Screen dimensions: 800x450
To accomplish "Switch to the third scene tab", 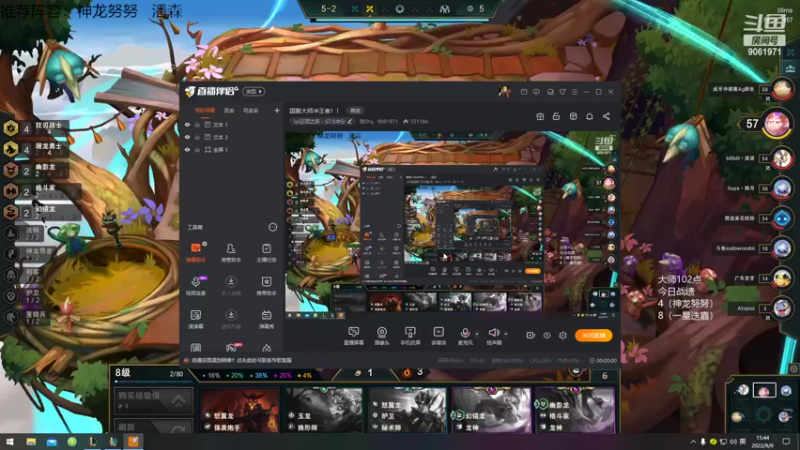I will 251,110.
